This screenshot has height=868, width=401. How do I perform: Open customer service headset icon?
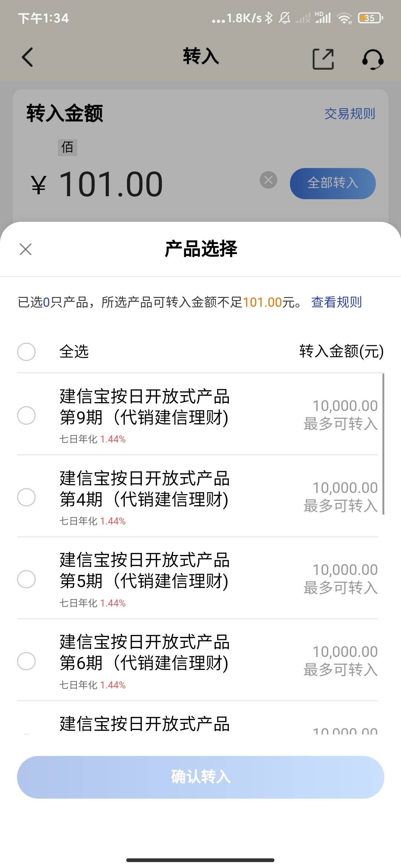tap(372, 59)
